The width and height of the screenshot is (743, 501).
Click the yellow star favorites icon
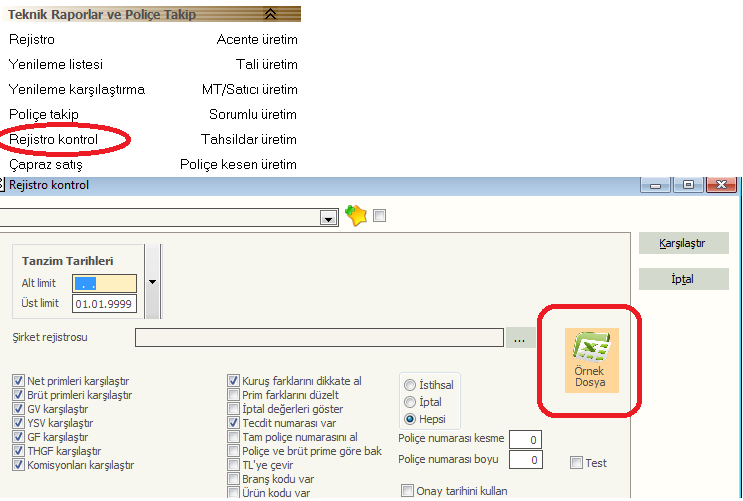point(355,216)
